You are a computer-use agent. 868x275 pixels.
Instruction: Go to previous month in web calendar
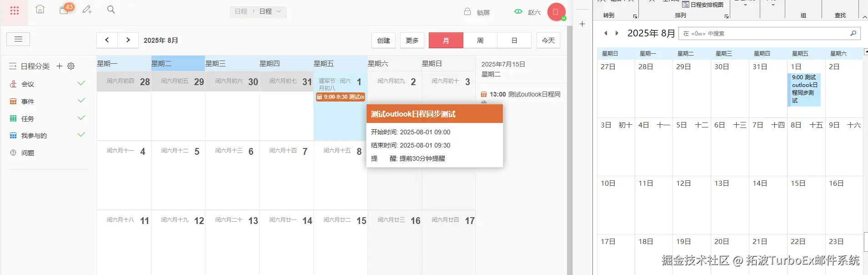coord(107,40)
